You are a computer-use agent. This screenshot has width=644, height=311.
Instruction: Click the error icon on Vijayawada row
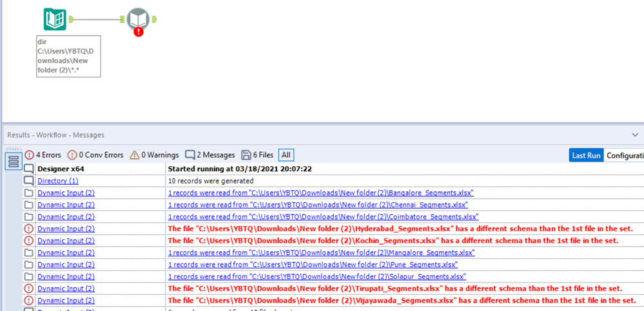[29, 300]
